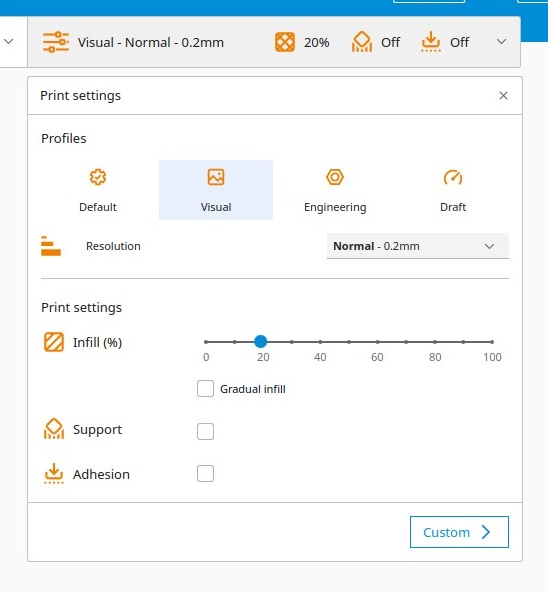Click the Draft profile speedometer icon
Viewport: 548px width, 592px height.
point(453,177)
